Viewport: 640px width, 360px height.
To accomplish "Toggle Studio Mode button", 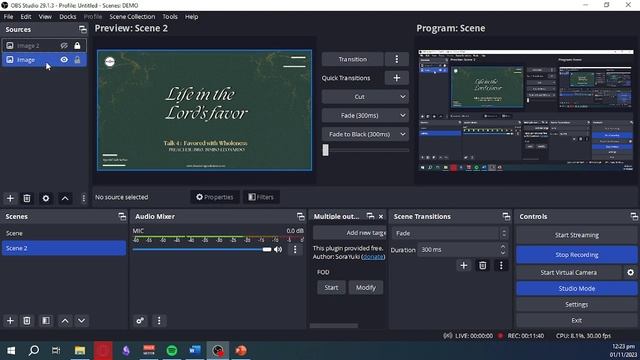I will (x=576, y=289).
